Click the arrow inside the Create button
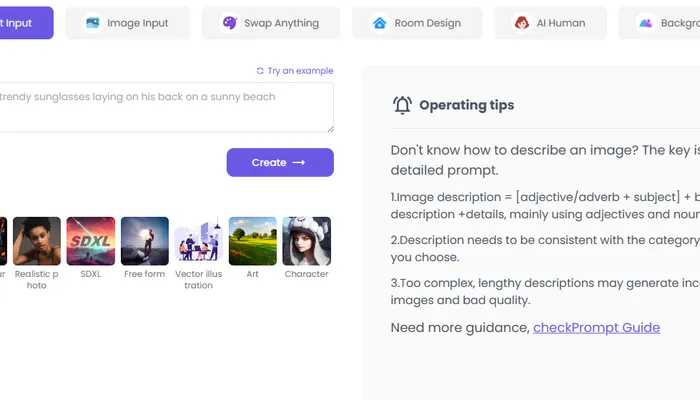Screen dimensions: 700x400 click(x=298, y=163)
